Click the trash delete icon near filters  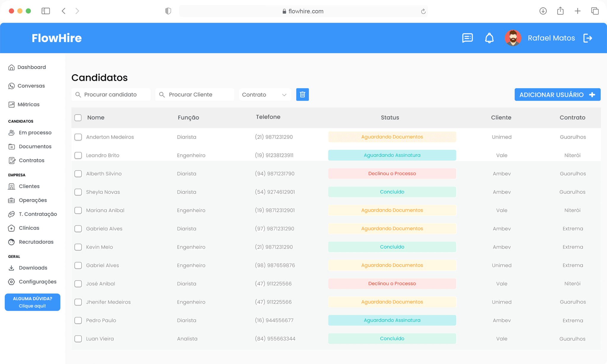(x=303, y=94)
